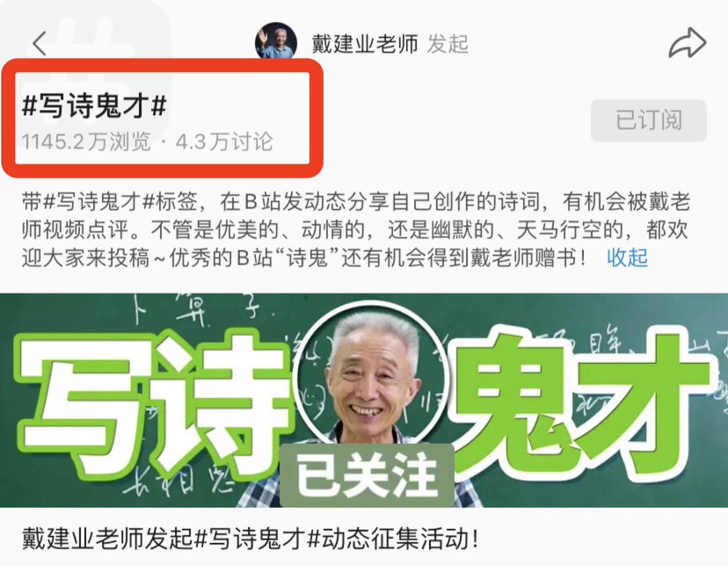
Task: Tap the topic description paragraph text
Action: pos(355,229)
